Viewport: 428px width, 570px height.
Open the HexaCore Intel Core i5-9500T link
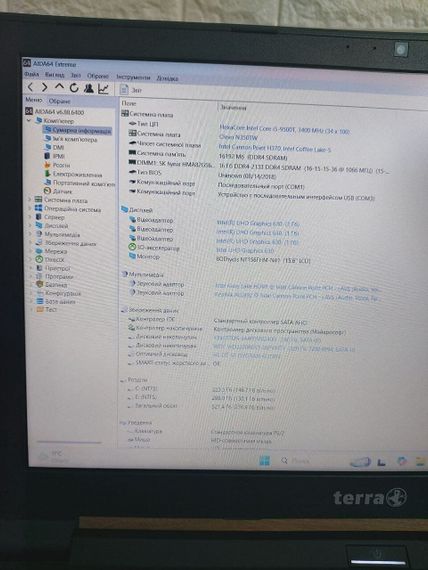click(x=284, y=129)
